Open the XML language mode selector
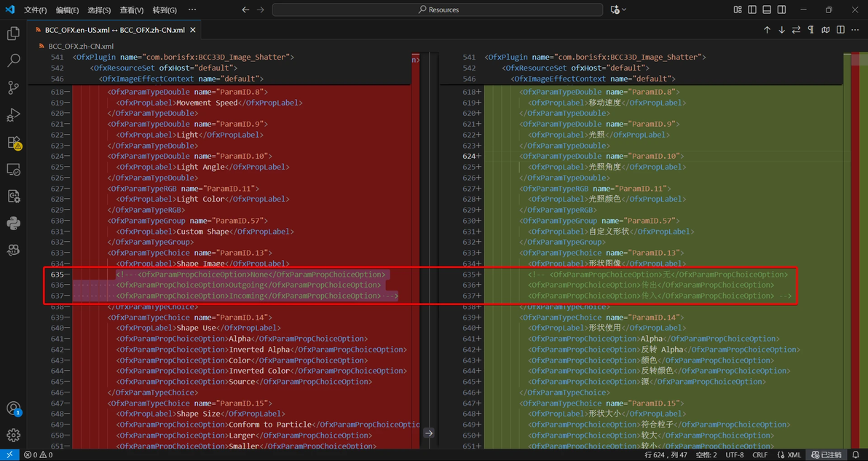 click(789, 455)
